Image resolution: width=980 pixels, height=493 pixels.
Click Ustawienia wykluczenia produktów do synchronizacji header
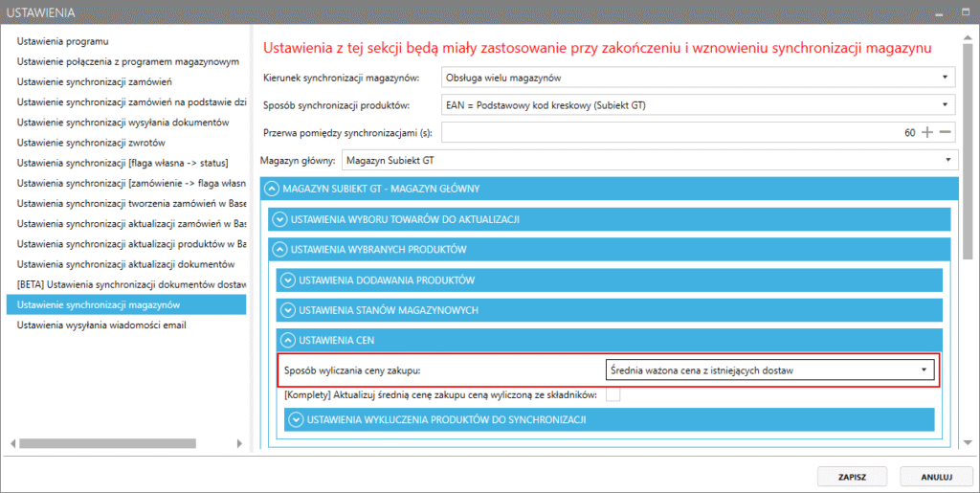click(610, 420)
